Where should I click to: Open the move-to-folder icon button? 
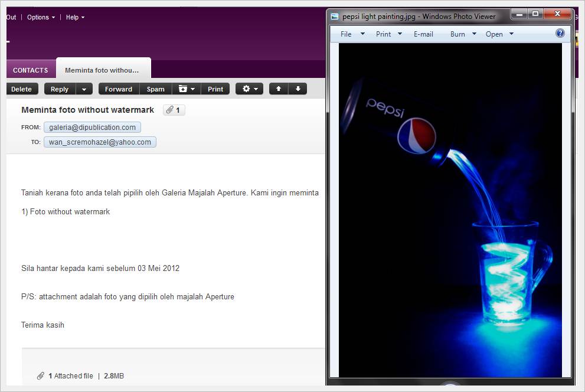coord(187,89)
